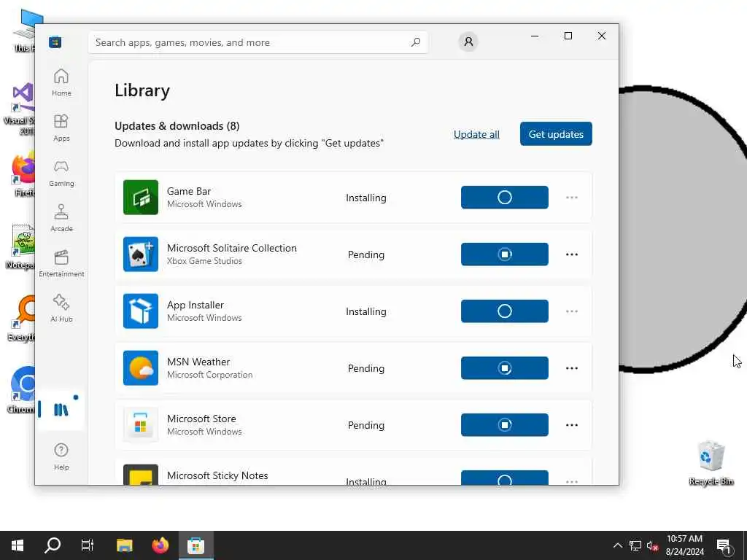The height and width of the screenshot is (560, 747).
Task: Open the Arcade section
Action: pos(61,218)
